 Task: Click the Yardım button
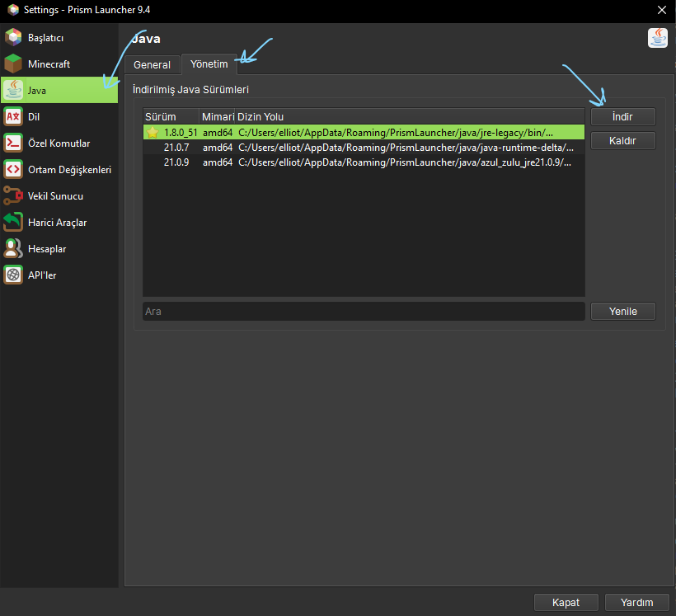pyautogui.click(x=636, y=603)
